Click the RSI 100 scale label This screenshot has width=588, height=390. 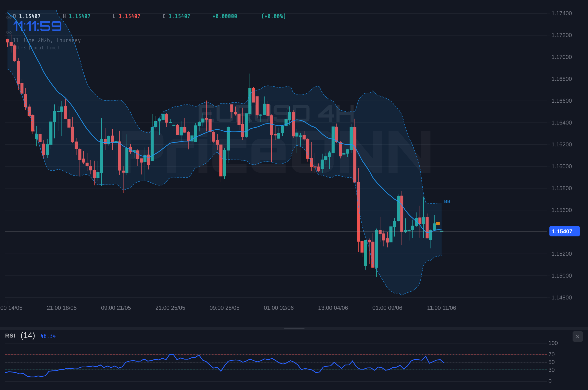point(553,343)
